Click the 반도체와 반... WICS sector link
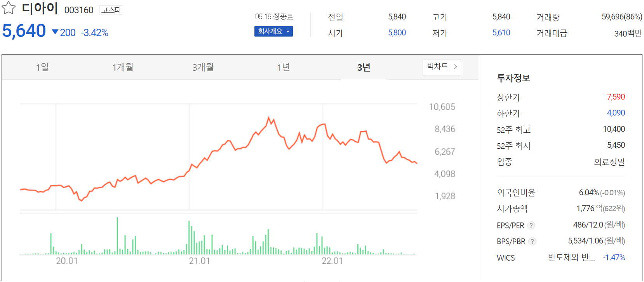This screenshot has width=644, height=282. [x=571, y=257]
